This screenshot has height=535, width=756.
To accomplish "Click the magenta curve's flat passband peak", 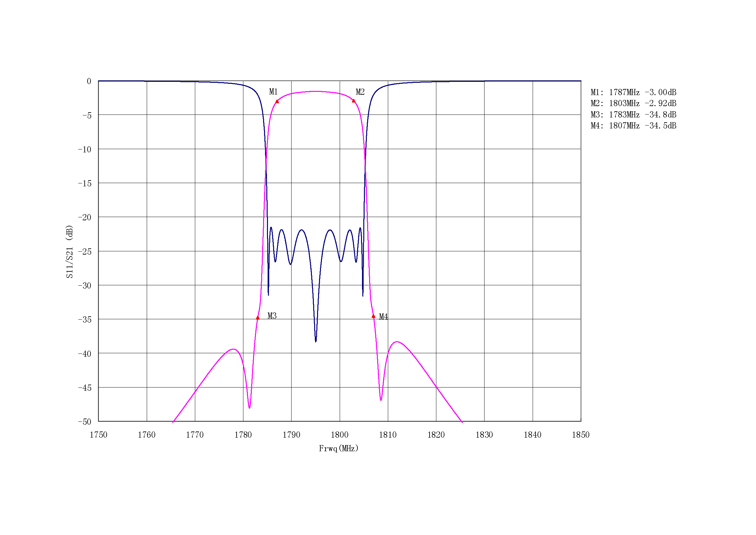I will 315,91.
